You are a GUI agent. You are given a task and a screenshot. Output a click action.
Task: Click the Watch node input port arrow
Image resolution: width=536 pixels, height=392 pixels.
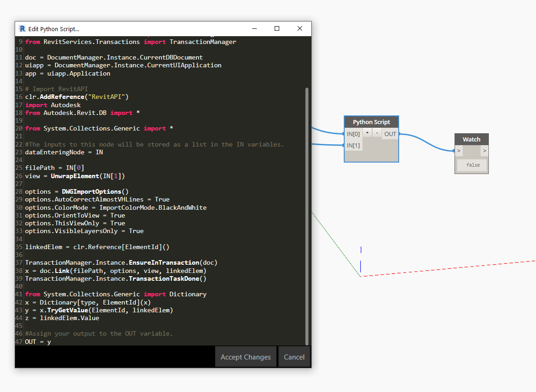click(x=459, y=151)
